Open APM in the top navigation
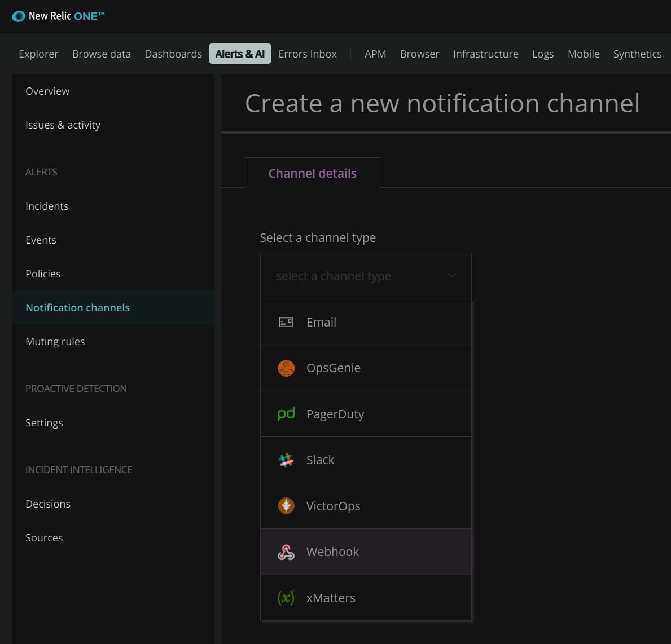This screenshot has height=644, width=671. [x=375, y=54]
